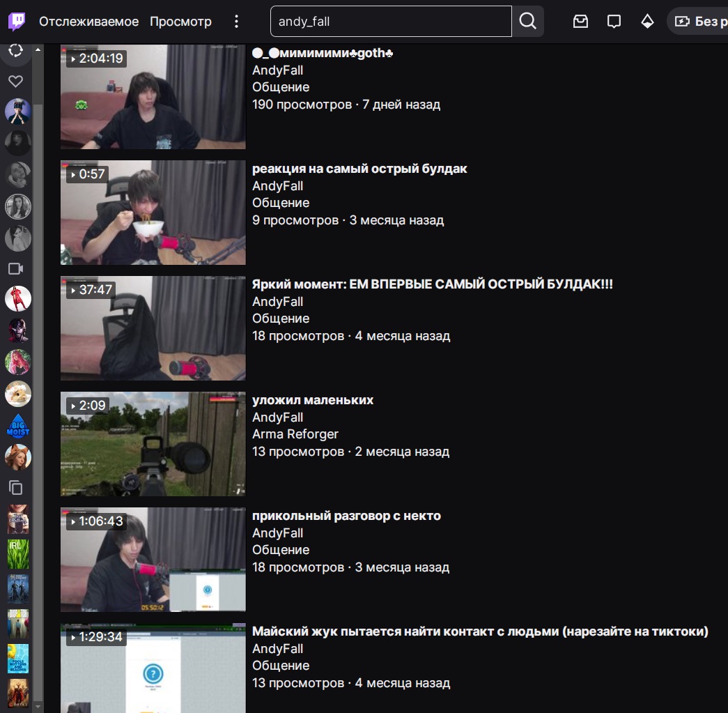Open the pink-haired girl avatar channel
This screenshot has width=728, height=713.
(x=18, y=362)
